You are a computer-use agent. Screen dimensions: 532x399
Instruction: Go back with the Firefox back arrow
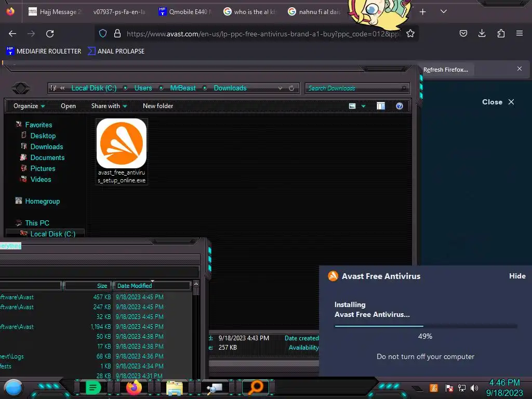point(12,34)
